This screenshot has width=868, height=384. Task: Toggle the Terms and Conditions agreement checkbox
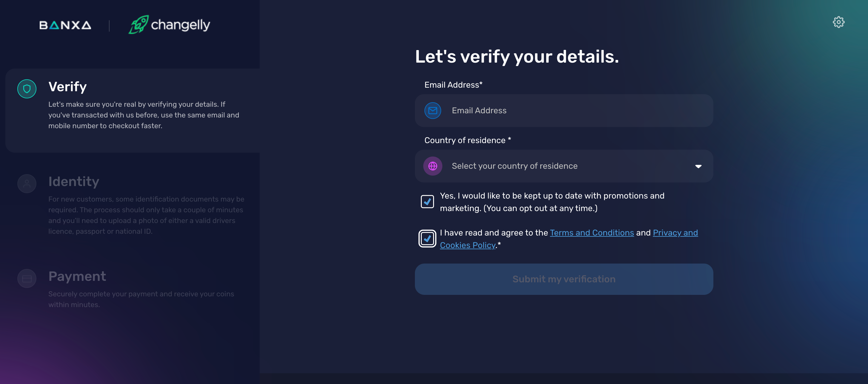(426, 238)
